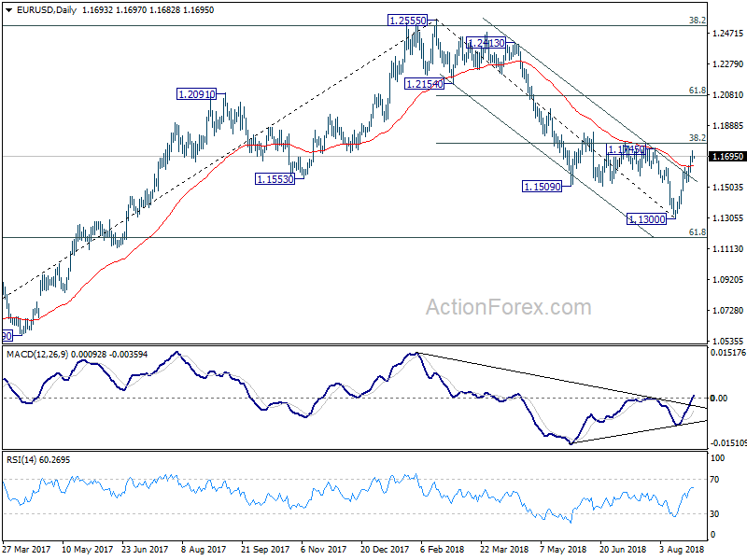The image size is (747, 560).
Task: Click the 1.07280 price axis value
Action: (x=728, y=311)
